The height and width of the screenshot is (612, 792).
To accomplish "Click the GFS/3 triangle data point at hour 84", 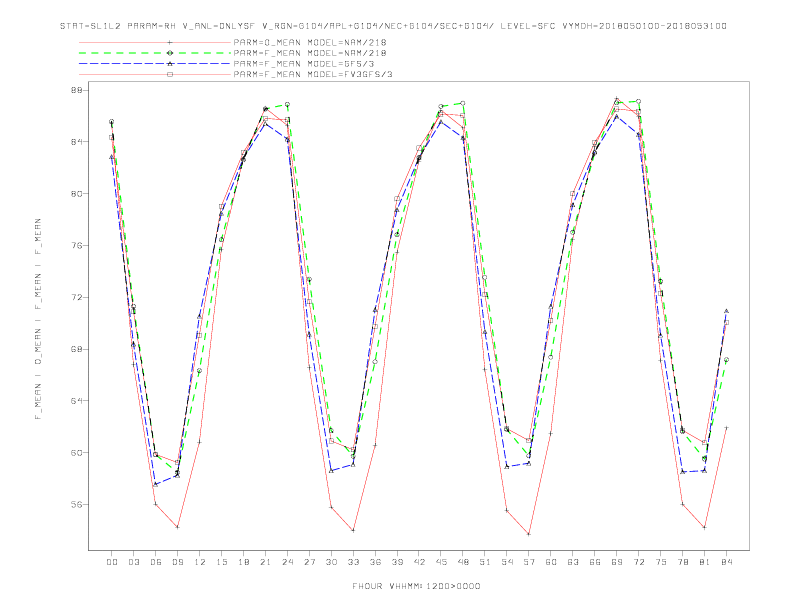I will (x=726, y=311).
